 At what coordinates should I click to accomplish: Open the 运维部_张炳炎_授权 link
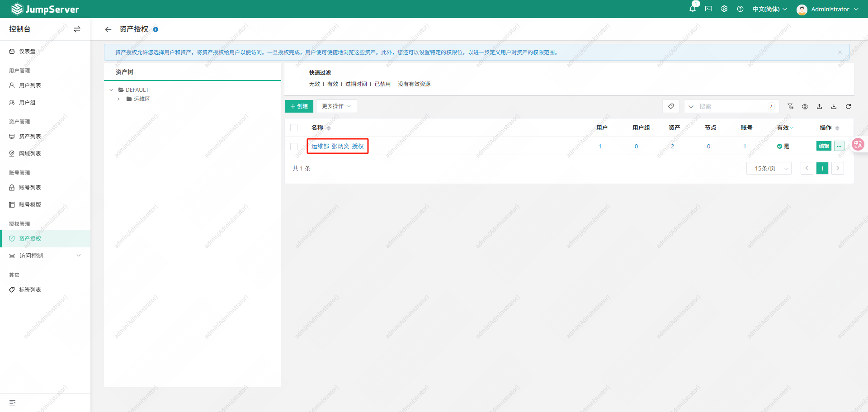(337, 147)
